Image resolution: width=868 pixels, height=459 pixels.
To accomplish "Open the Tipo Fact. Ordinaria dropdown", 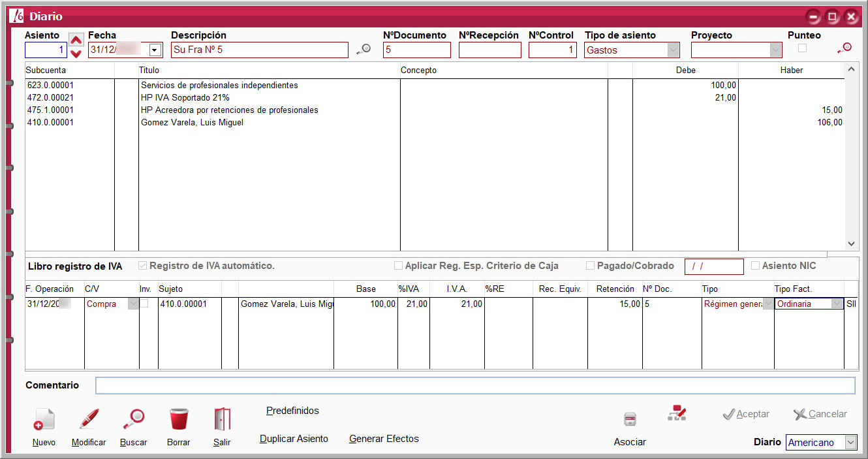I will click(837, 304).
